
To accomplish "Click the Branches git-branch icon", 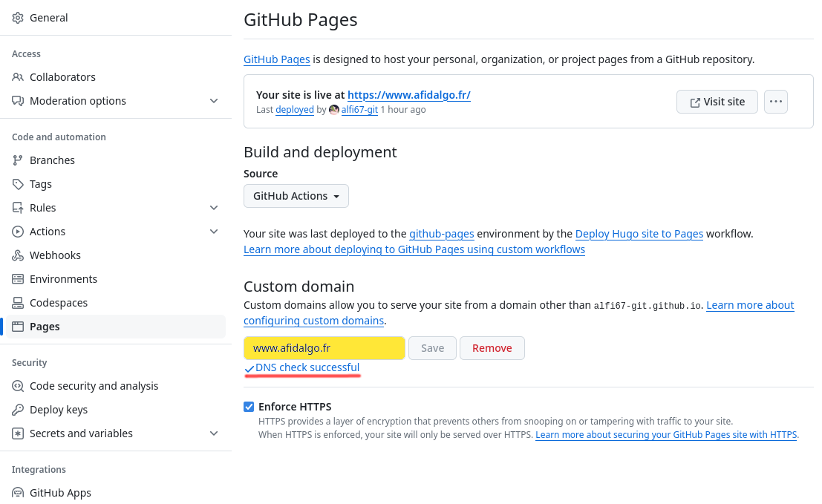I will [x=18, y=160].
